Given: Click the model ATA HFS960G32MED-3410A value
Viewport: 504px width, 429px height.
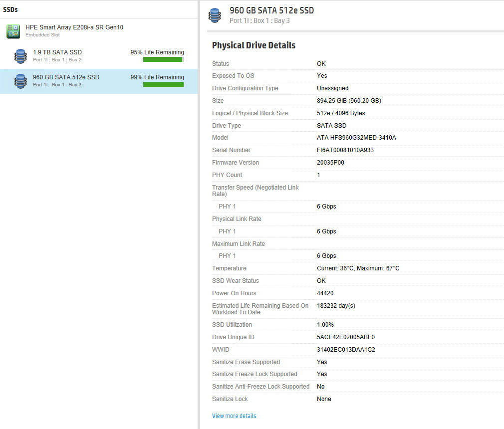Looking at the screenshot, I should point(356,138).
